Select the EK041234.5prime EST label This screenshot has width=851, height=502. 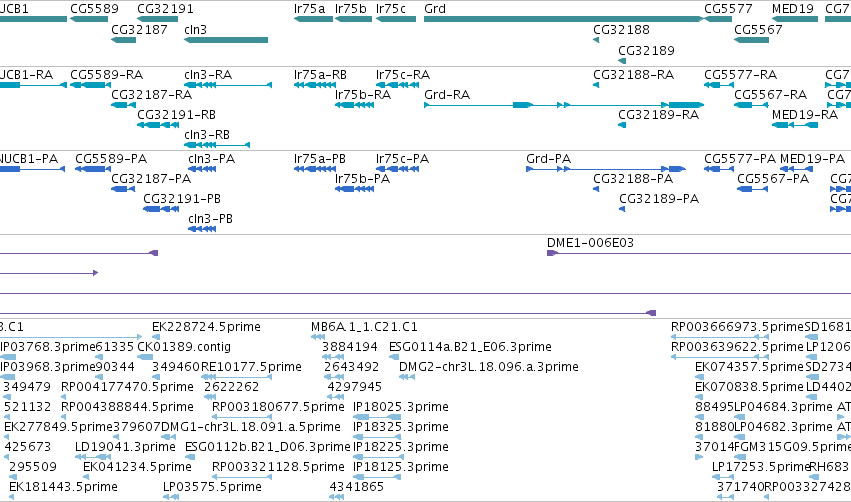click(x=137, y=467)
